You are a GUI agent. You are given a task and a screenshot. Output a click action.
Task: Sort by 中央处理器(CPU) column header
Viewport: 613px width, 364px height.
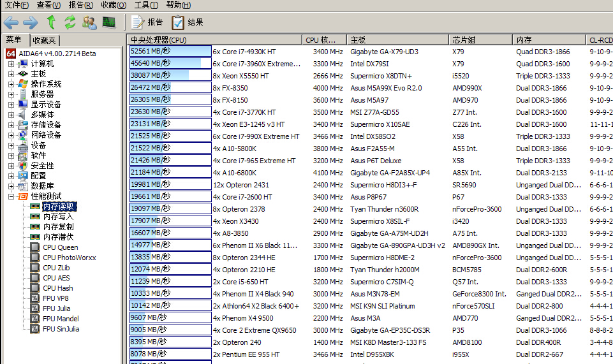click(214, 40)
